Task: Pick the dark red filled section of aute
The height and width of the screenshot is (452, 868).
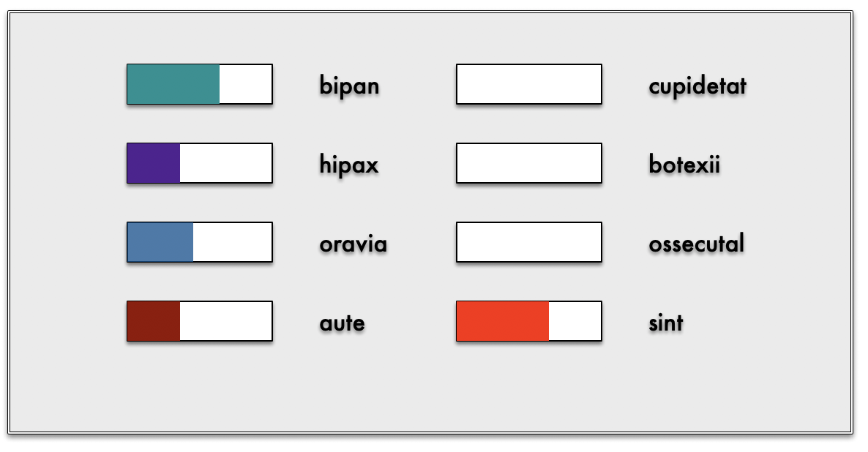Action: [154, 321]
